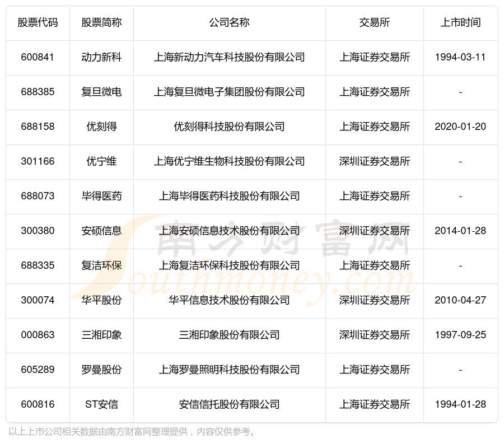Click the 交易所 column header

(375, 22)
